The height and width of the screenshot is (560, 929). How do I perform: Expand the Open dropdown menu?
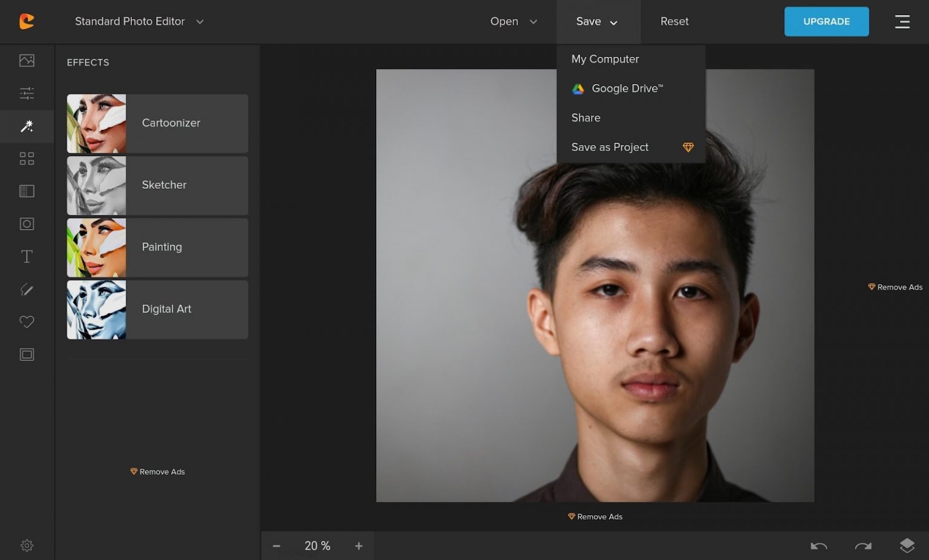pos(513,21)
